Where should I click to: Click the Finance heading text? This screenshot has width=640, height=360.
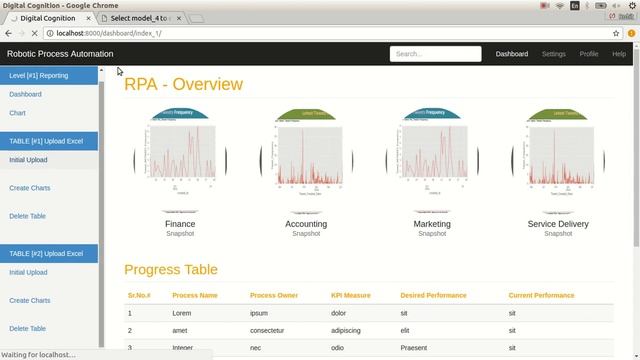pyautogui.click(x=180, y=224)
